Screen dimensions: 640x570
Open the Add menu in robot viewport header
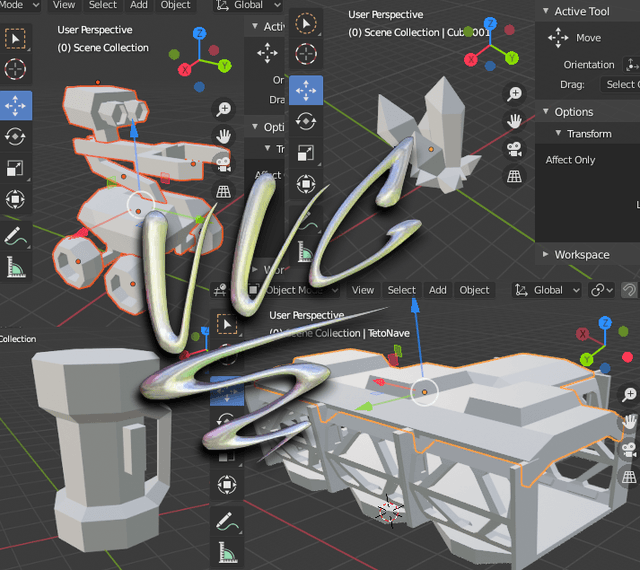click(x=139, y=5)
